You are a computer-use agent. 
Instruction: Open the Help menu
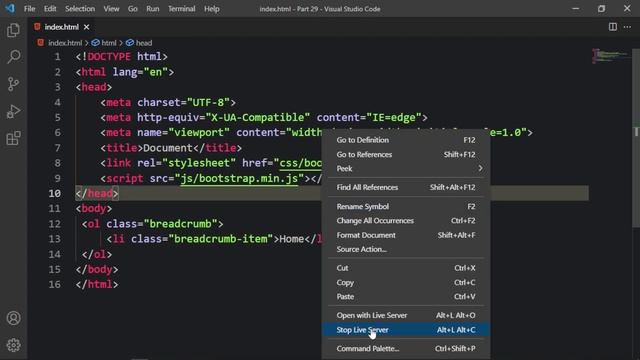(x=211, y=9)
